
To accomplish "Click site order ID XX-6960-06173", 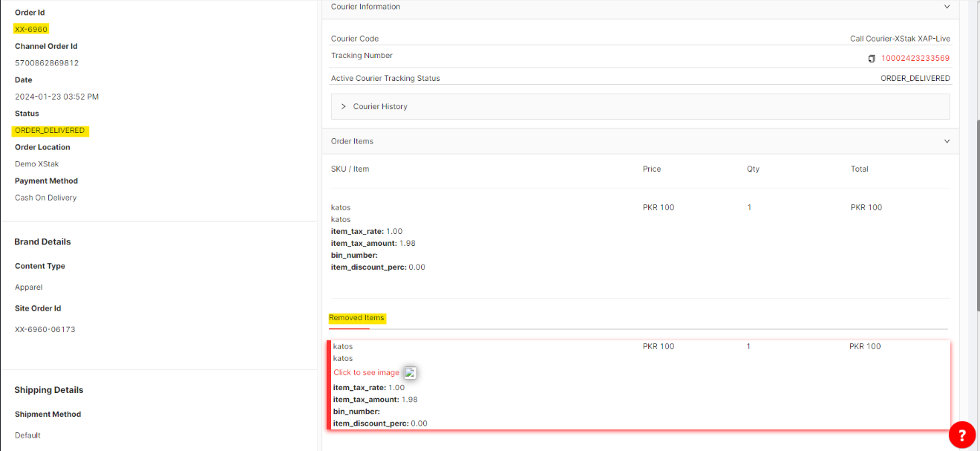I will (x=45, y=329).
